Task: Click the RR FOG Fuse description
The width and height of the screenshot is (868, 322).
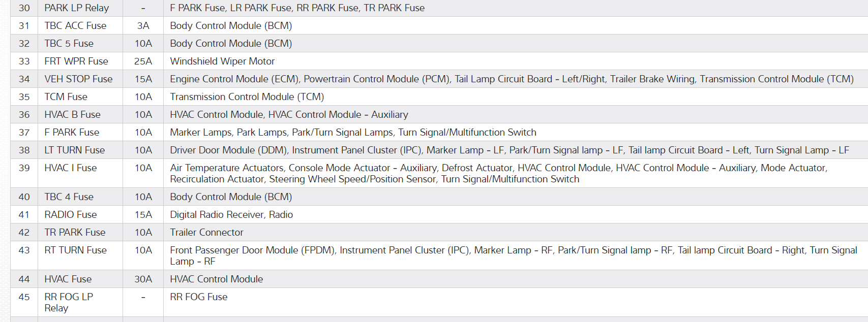Action: (x=198, y=297)
